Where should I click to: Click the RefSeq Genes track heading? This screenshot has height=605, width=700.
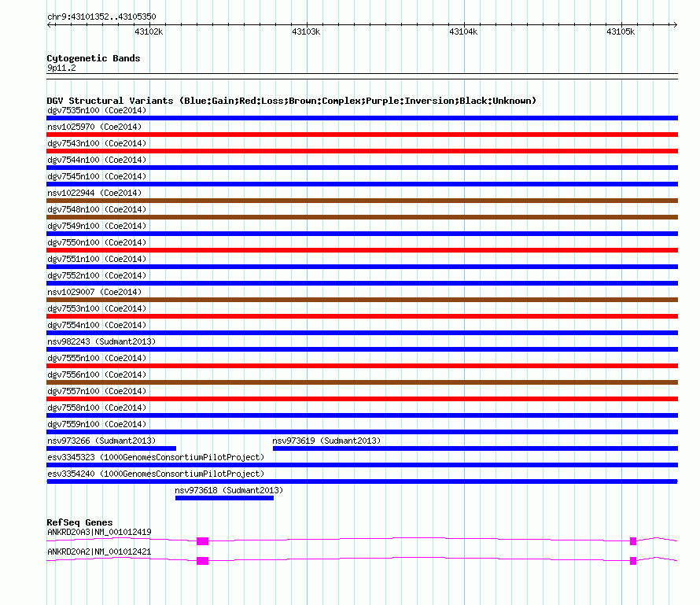(x=79, y=522)
